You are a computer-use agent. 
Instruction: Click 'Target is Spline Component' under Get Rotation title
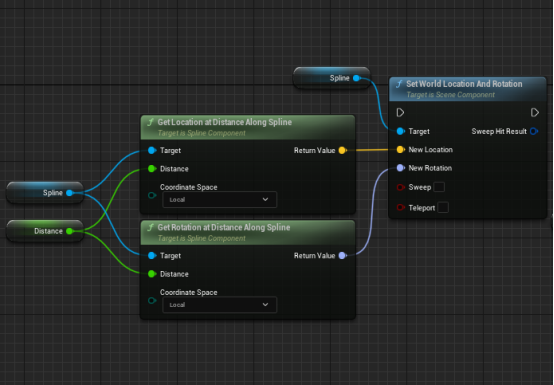201,238
